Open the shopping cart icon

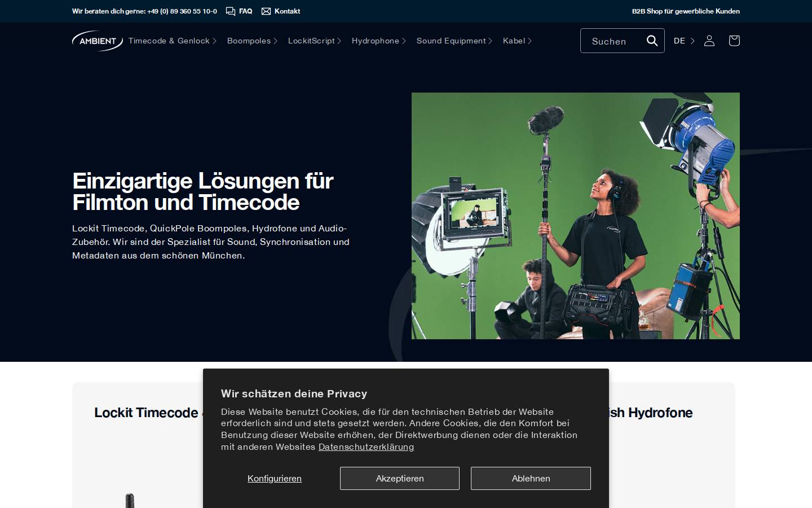pyautogui.click(x=734, y=41)
